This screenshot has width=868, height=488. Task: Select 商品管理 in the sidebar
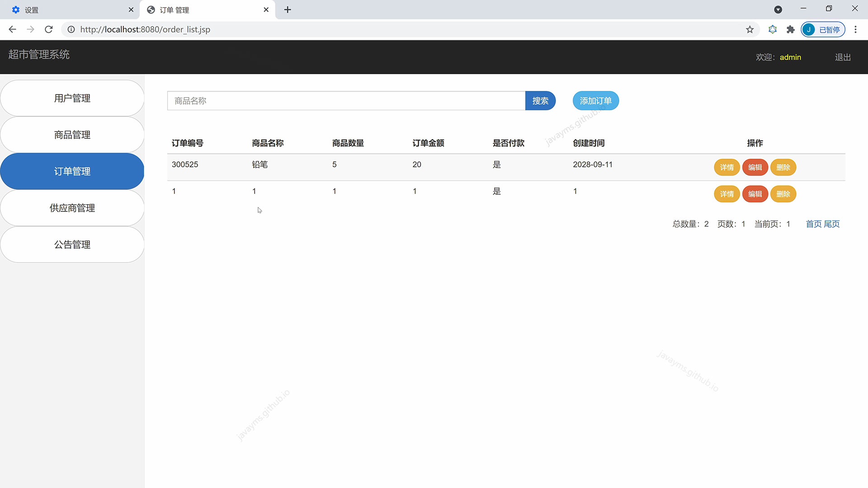pyautogui.click(x=72, y=135)
